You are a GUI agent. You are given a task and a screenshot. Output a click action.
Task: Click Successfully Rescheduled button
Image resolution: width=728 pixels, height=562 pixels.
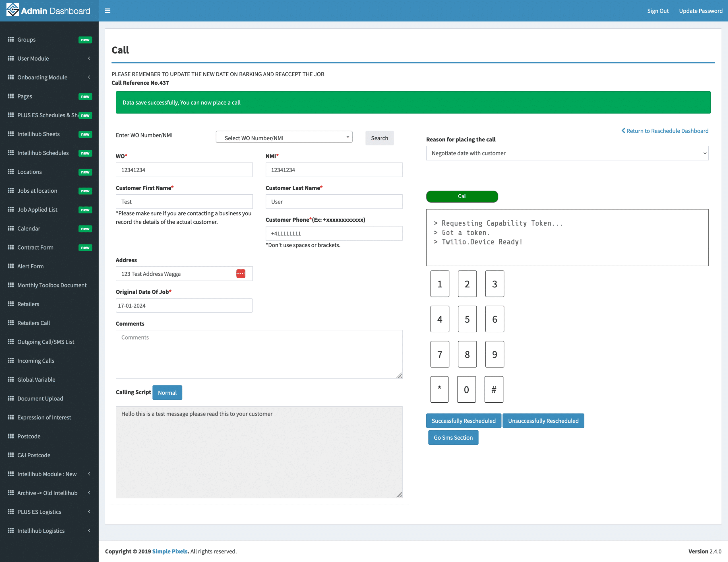pyautogui.click(x=463, y=421)
